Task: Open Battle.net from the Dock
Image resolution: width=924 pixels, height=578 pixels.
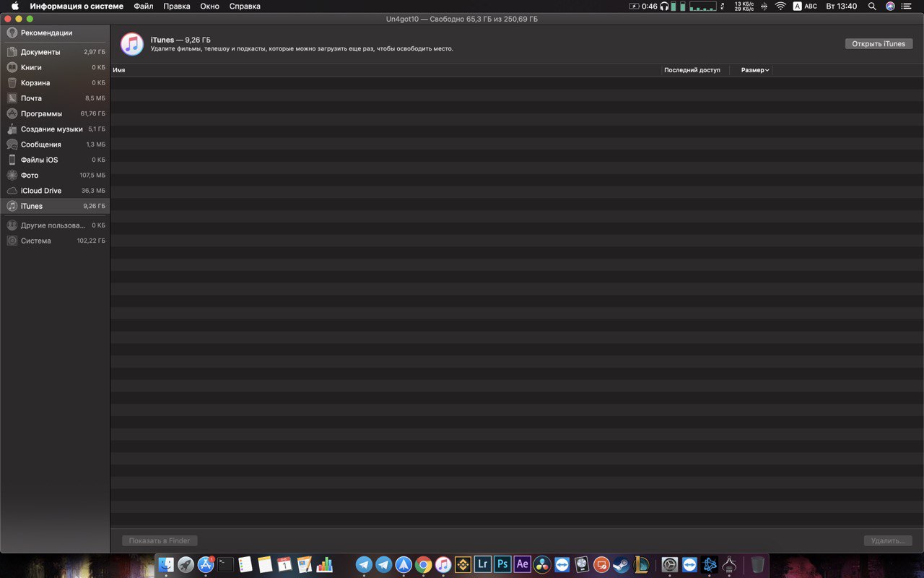Action: click(x=709, y=564)
